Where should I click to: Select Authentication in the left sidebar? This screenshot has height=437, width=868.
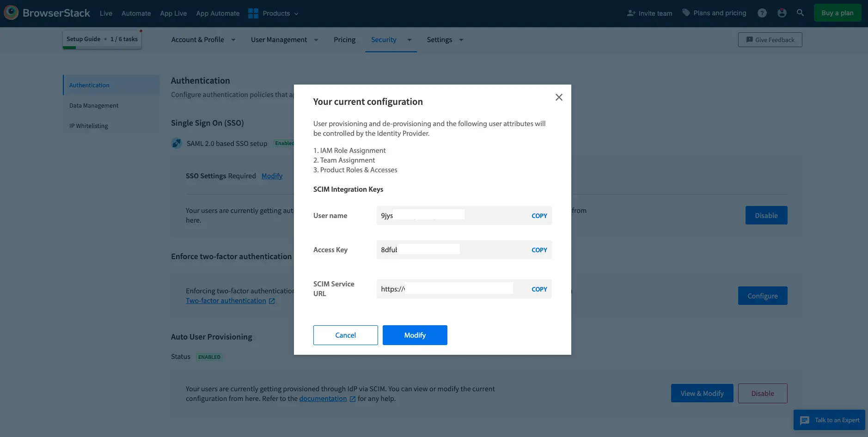[x=111, y=85]
